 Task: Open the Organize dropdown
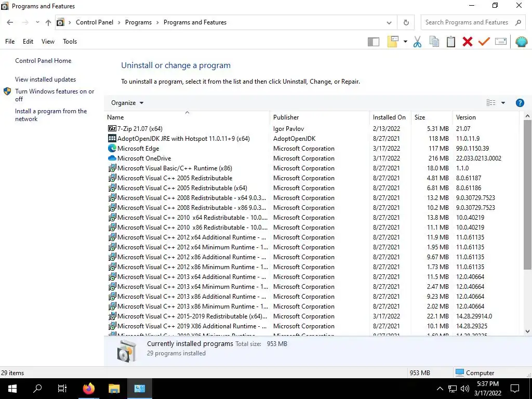click(127, 103)
